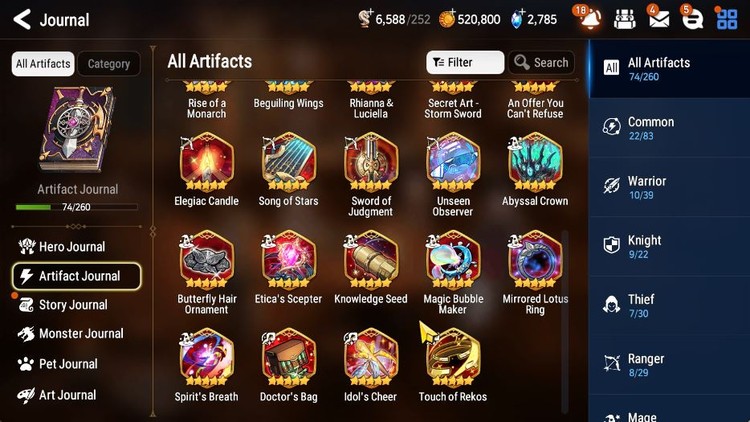The height and width of the screenshot is (422, 750).
Task: Open the chat bubble icon
Action: tap(692, 19)
